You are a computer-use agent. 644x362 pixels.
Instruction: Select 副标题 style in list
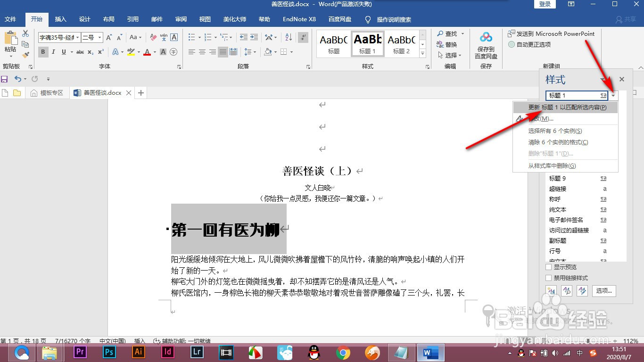click(578, 241)
